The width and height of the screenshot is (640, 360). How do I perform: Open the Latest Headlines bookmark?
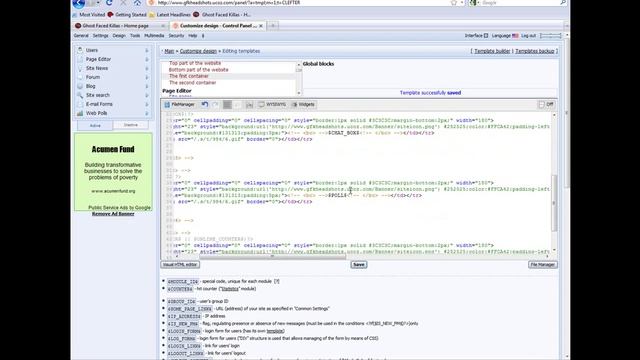click(170, 15)
